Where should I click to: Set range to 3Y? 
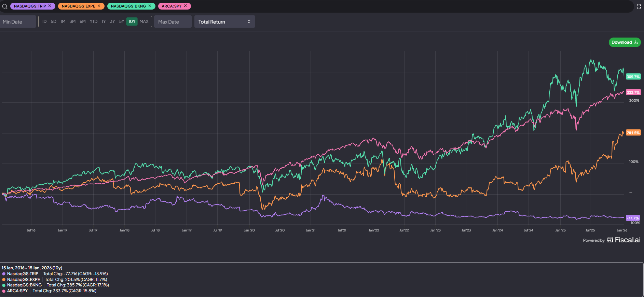click(x=112, y=22)
